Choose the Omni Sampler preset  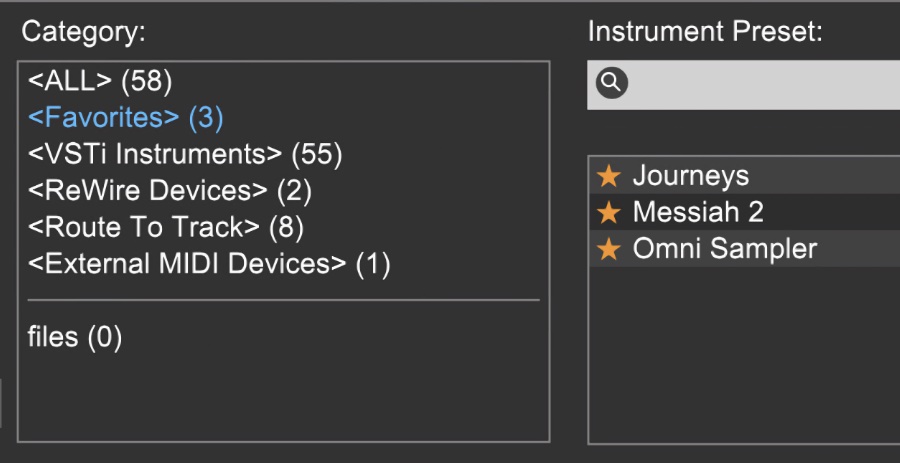pos(744,248)
